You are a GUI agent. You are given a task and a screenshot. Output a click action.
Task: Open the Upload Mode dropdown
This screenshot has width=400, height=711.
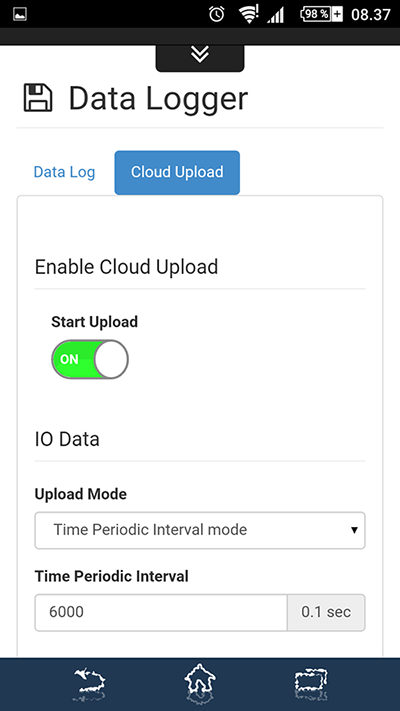(200, 531)
